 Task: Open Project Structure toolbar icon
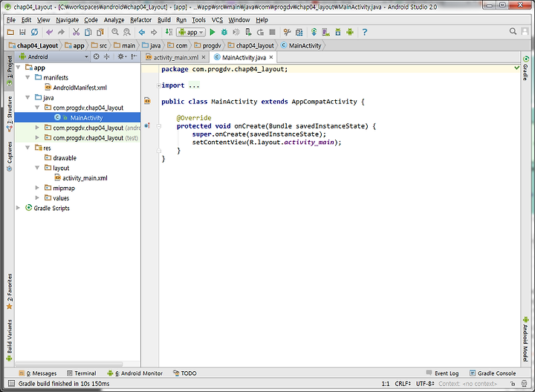[299, 32]
